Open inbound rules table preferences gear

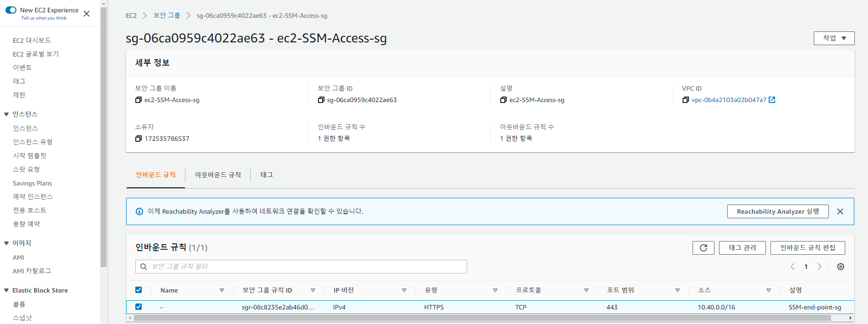(x=841, y=267)
